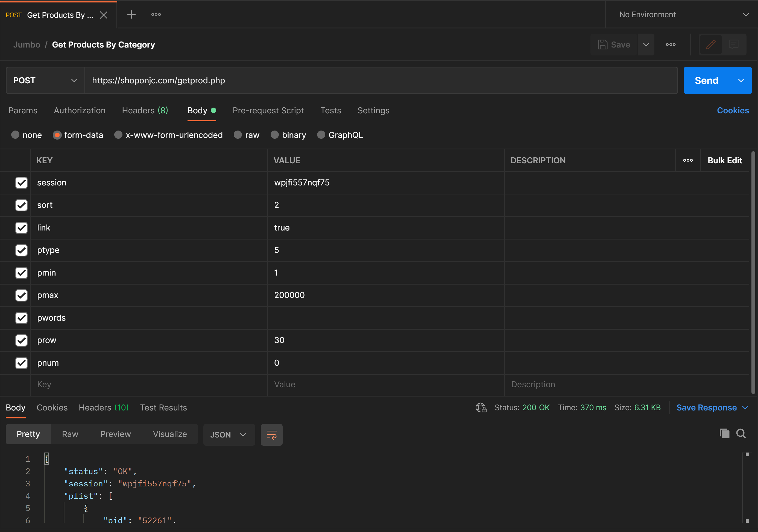Click into the request URL field
The width and height of the screenshot is (758, 532).
tap(381, 81)
